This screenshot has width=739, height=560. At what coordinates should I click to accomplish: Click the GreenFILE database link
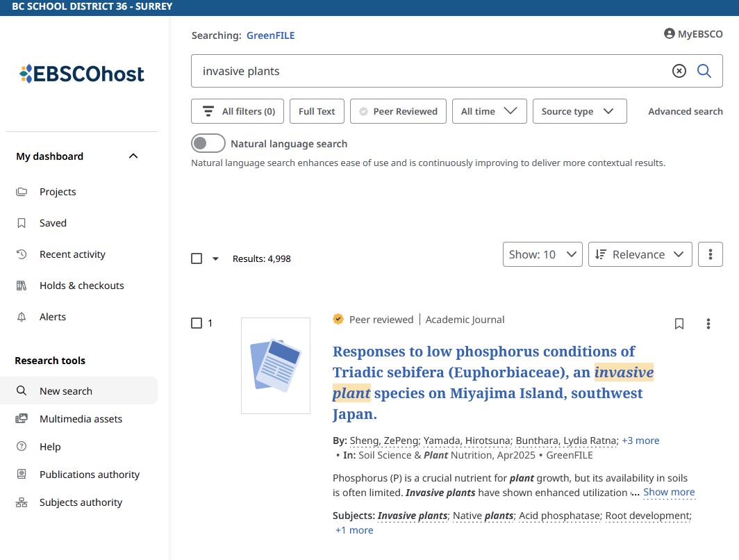tap(271, 35)
